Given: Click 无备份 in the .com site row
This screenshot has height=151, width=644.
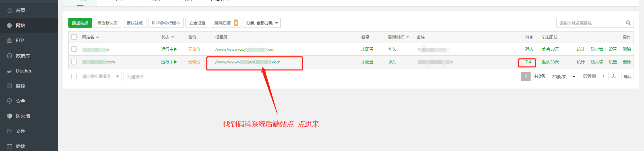Looking at the screenshot, I should [194, 62].
